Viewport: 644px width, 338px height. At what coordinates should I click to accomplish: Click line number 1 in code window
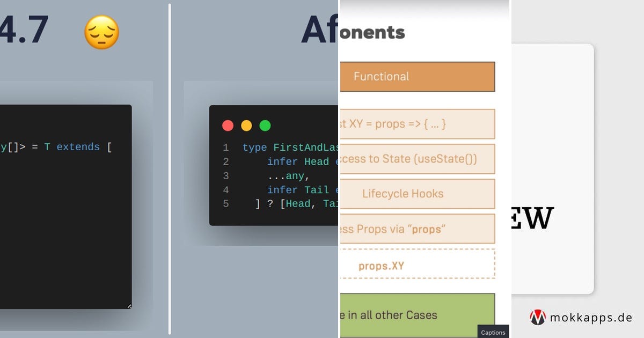[x=225, y=148]
